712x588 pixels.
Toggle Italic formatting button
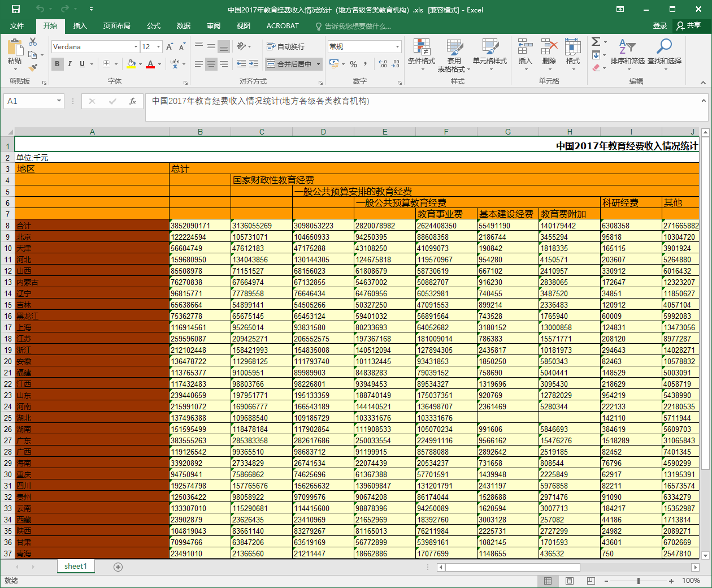point(70,64)
